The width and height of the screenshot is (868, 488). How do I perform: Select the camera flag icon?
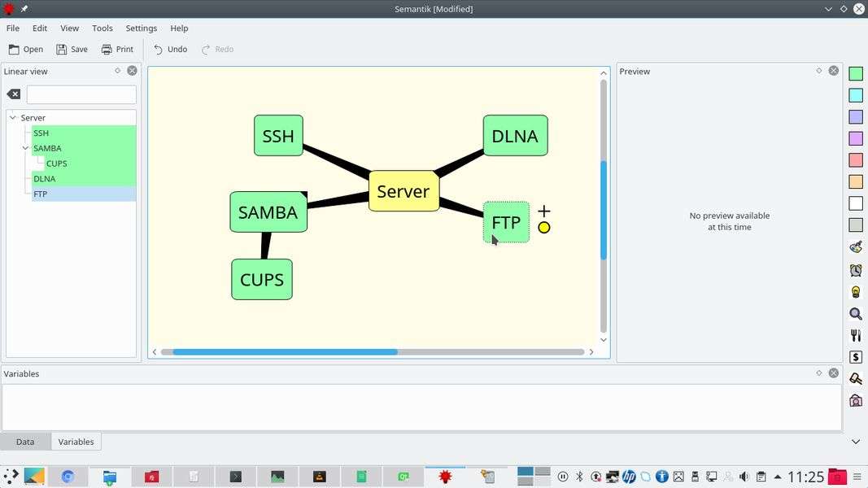pos(856,400)
